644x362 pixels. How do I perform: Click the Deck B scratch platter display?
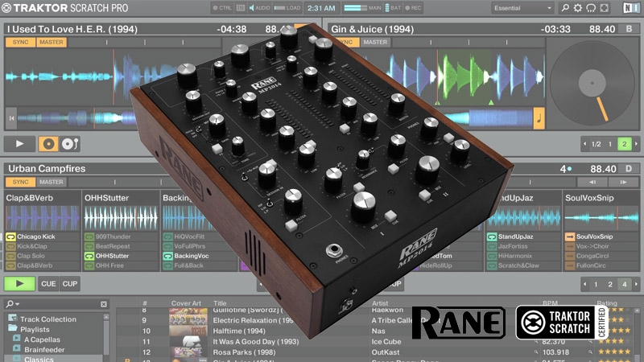pyautogui.click(x=592, y=83)
